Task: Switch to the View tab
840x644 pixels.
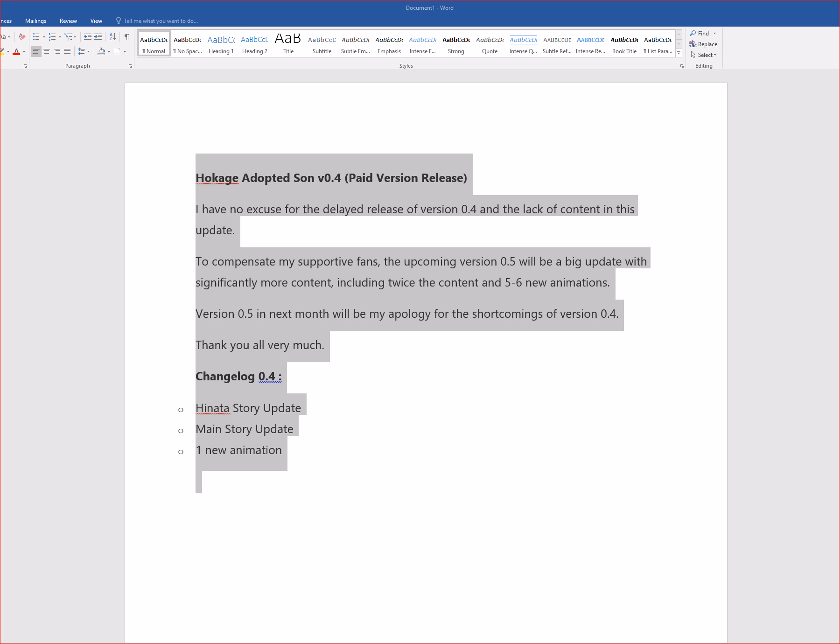Action: click(96, 21)
